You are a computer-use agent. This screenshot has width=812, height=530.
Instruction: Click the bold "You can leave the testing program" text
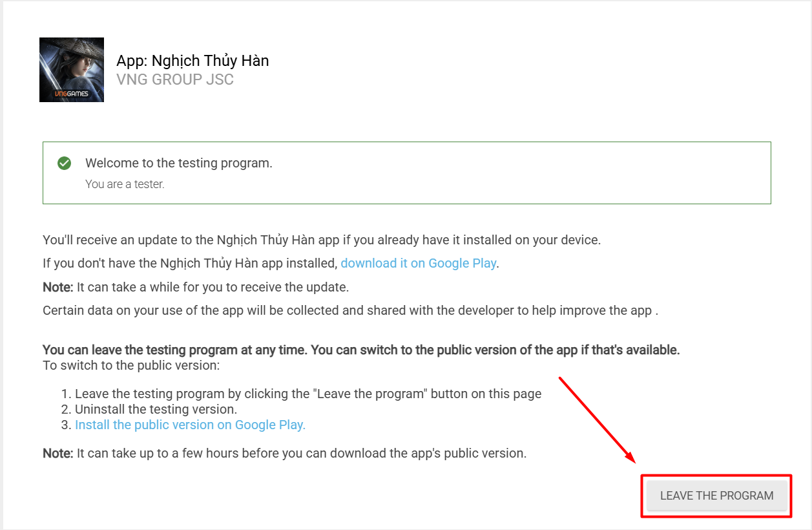360,350
